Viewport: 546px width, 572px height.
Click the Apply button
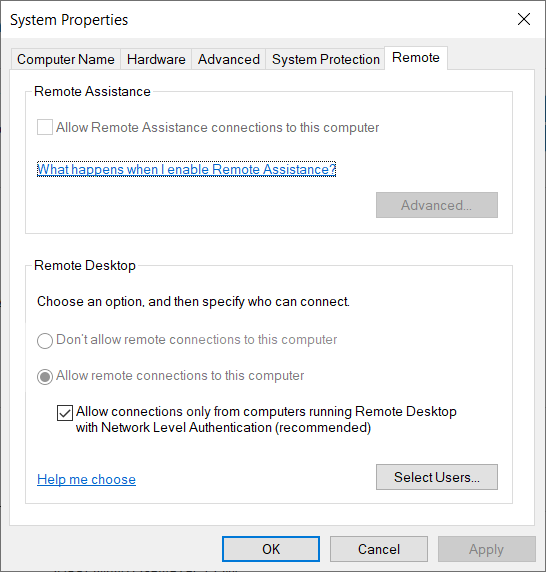click(487, 549)
